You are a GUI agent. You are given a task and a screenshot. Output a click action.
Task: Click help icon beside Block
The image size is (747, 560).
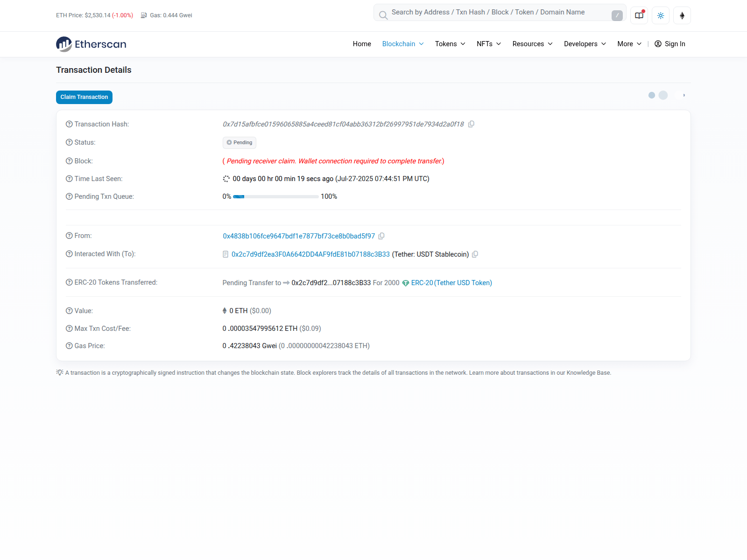tap(69, 161)
